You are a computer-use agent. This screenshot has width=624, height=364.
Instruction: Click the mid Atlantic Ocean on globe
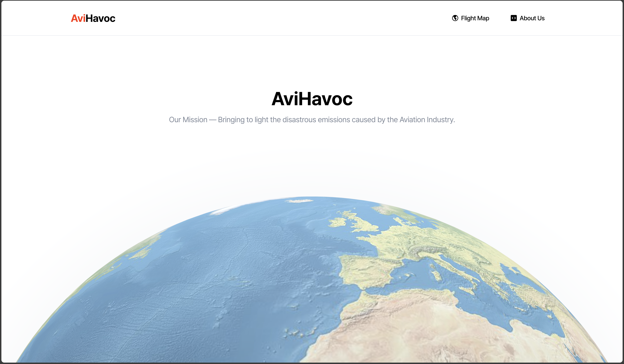point(210,272)
